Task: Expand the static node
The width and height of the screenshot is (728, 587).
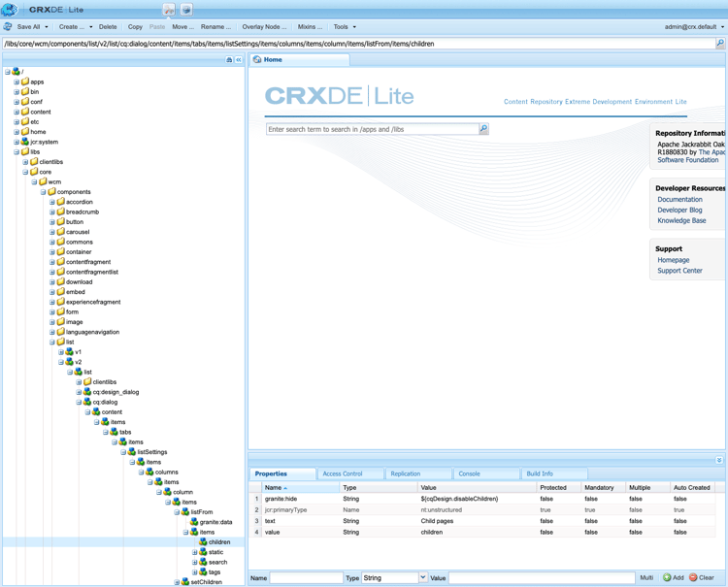Action: pyautogui.click(x=194, y=552)
